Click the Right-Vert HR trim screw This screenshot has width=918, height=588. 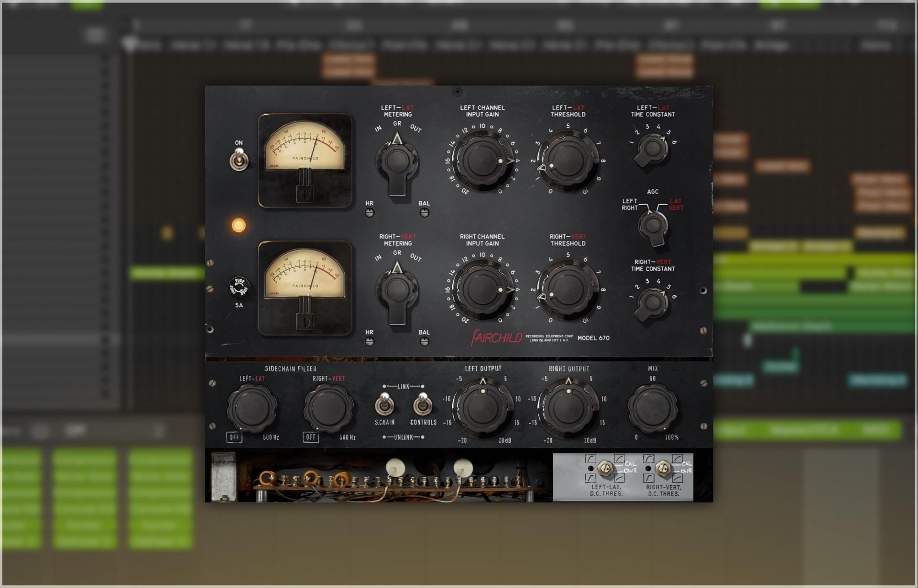coord(370,341)
